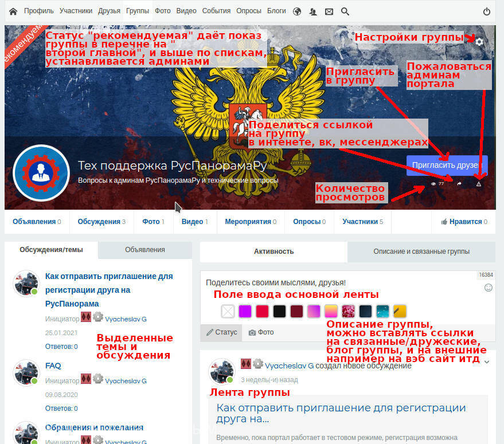Viewport: 504px width, 444px height.
Task: Click Ответов: 0 under FAQ
Action: pyautogui.click(x=61, y=408)
